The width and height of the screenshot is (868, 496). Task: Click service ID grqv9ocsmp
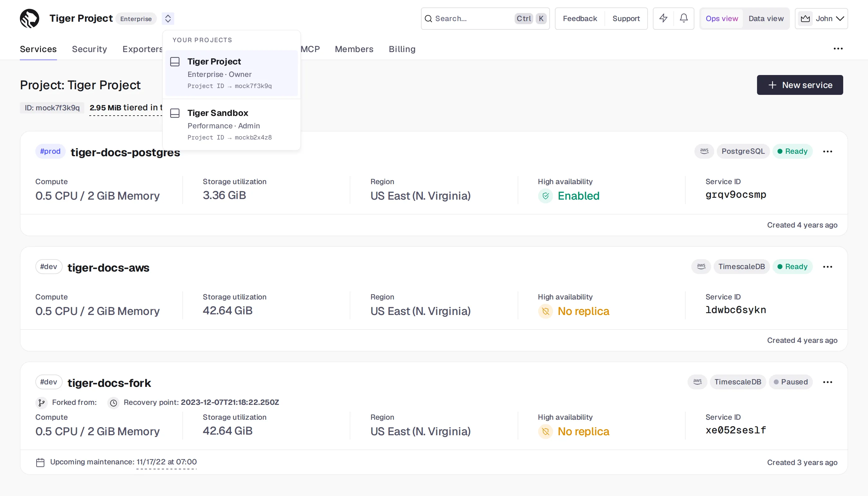[736, 194]
